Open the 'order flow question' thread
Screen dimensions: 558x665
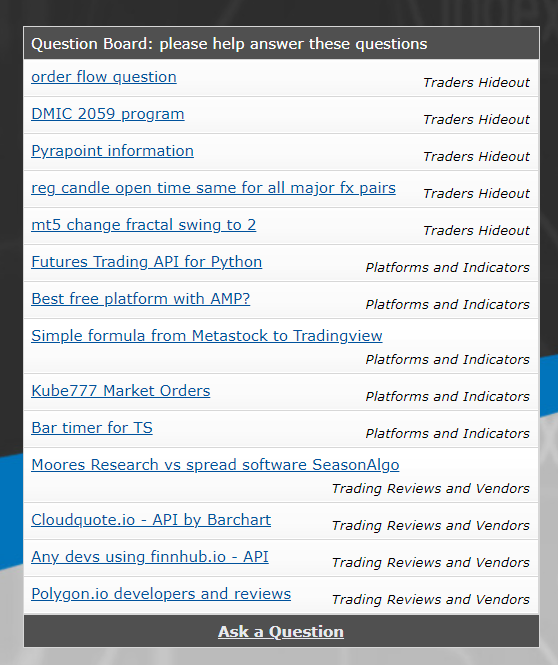(x=104, y=77)
